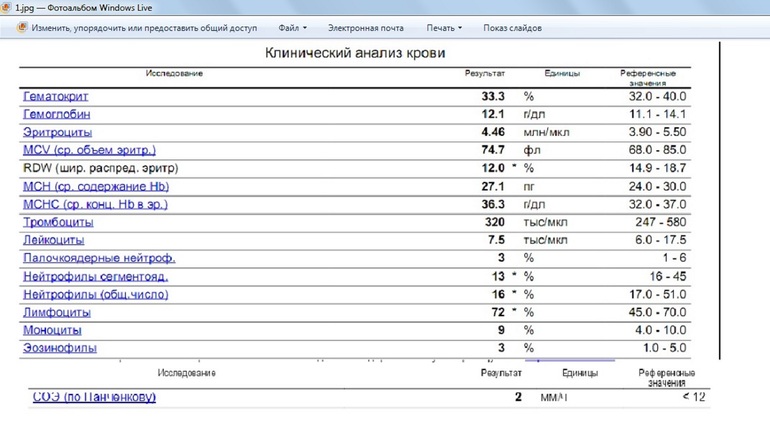The image size is (770, 437).
Task: Open the MCH (ср. содержание Hb) link
Action: (x=95, y=186)
